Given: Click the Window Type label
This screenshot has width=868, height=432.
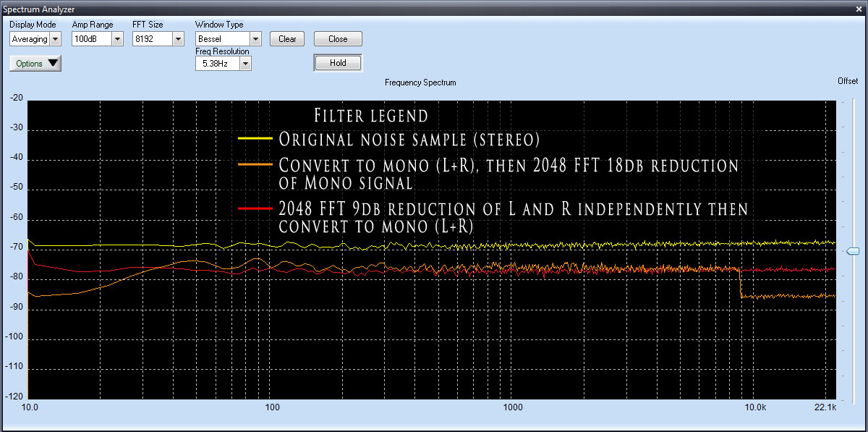Looking at the screenshot, I should pos(219,25).
